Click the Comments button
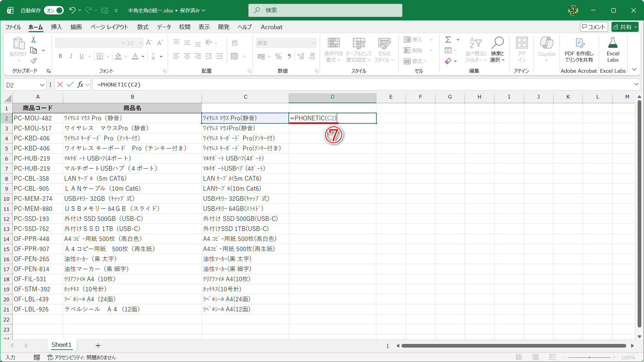The height and width of the screenshot is (362, 644). click(x=594, y=27)
